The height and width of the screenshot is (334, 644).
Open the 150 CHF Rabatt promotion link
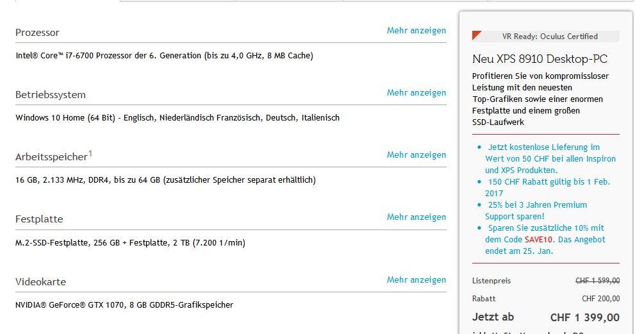tap(548, 187)
